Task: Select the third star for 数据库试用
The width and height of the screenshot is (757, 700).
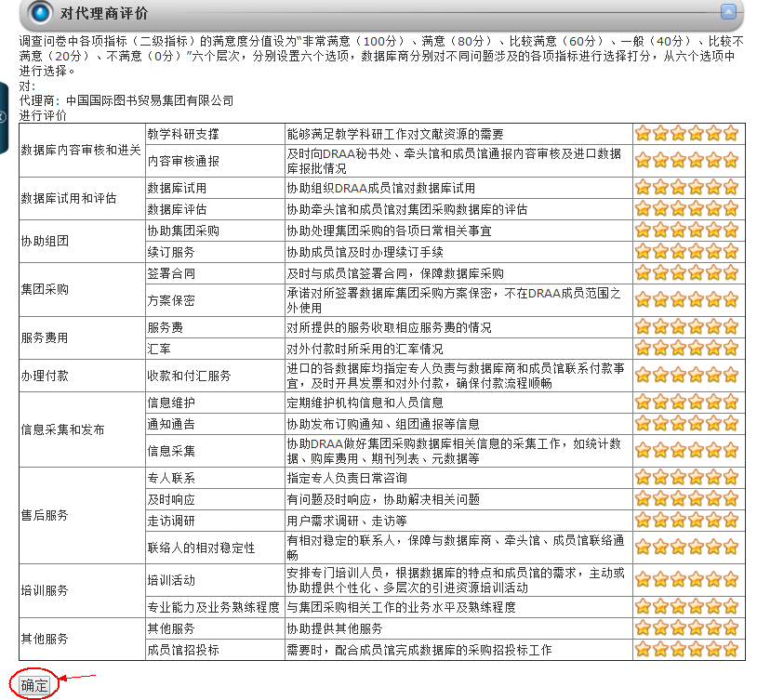Action: (x=678, y=188)
